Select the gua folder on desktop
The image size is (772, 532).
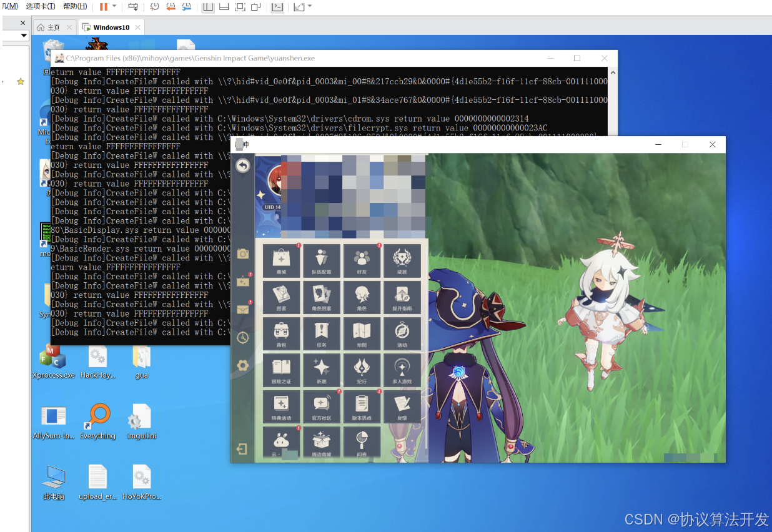(x=142, y=363)
